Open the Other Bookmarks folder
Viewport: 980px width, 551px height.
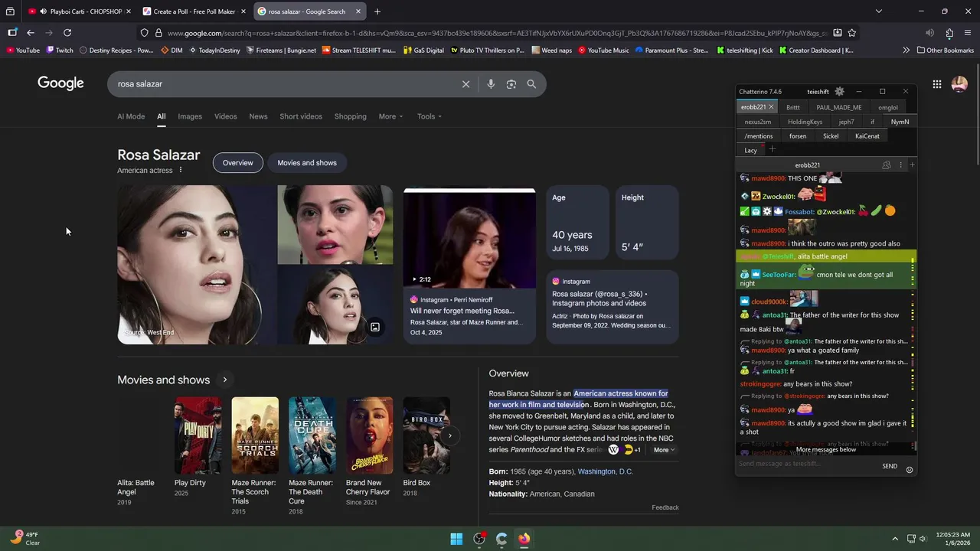click(945, 51)
